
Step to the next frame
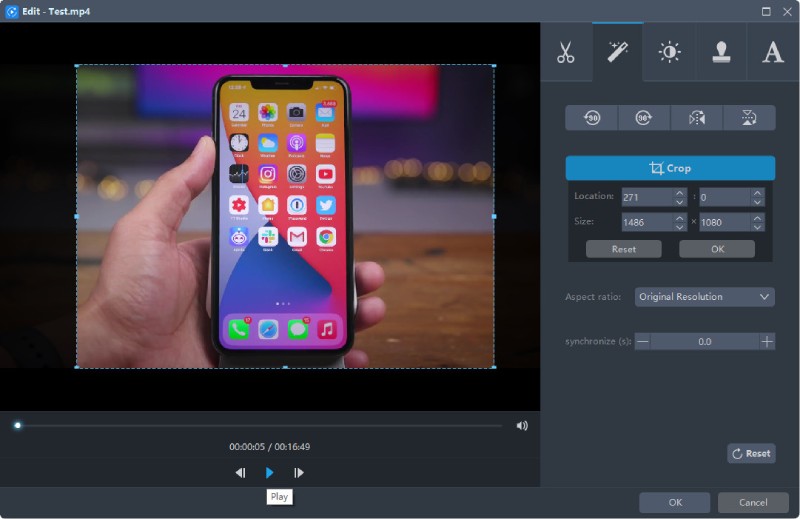298,473
